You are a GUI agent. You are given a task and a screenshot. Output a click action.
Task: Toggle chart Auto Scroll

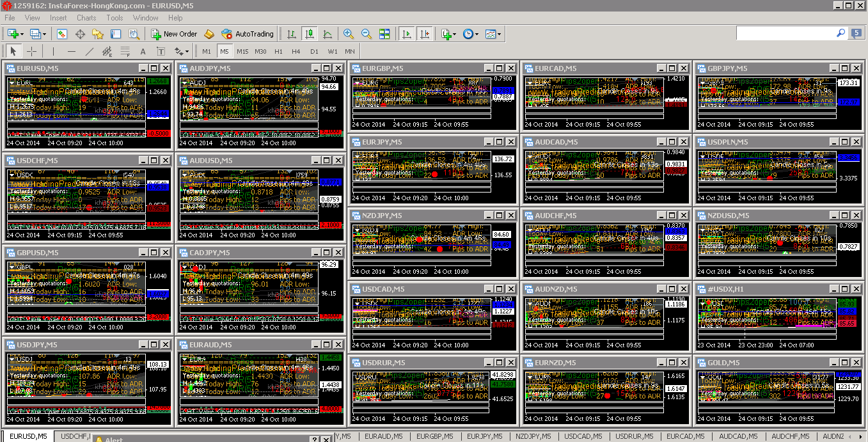click(x=406, y=34)
